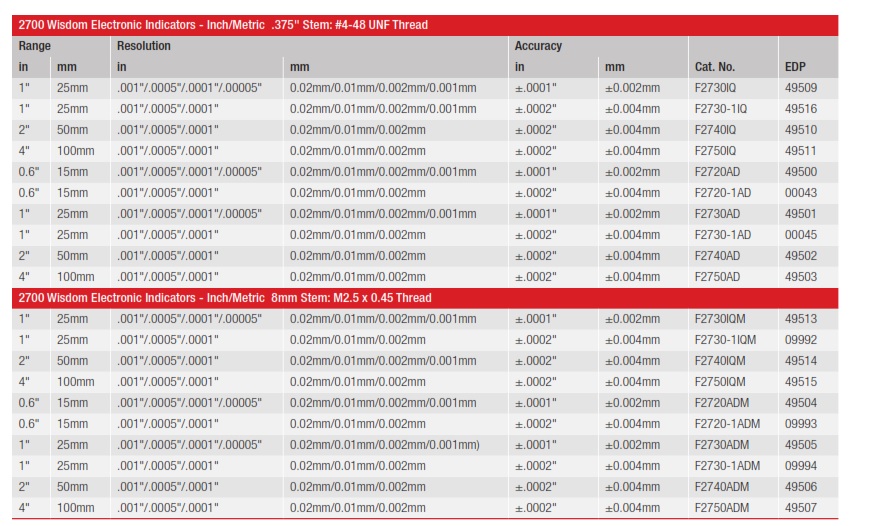Click inch resolution in F2720ADM row
Image resolution: width=881 pixels, height=526 pixels.
click(x=189, y=403)
